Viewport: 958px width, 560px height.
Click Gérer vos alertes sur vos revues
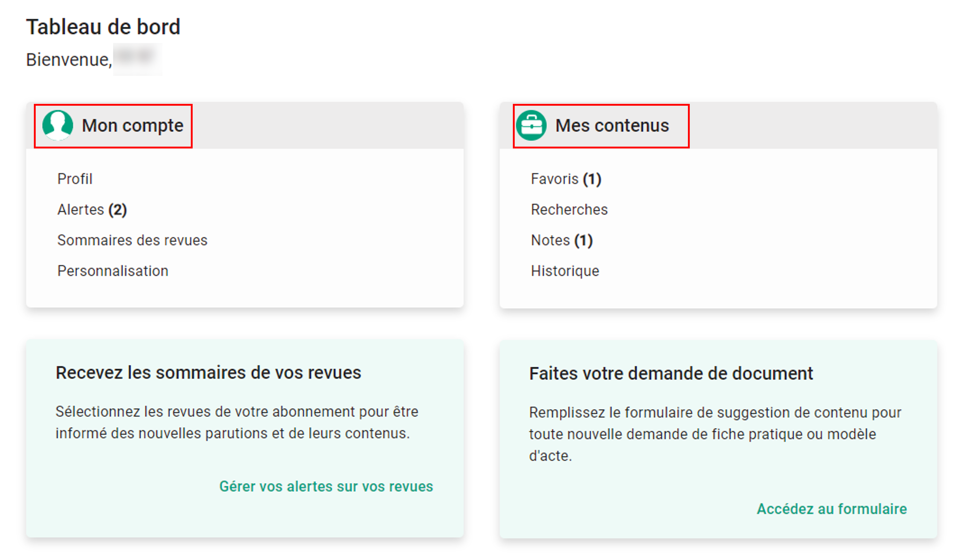click(326, 486)
